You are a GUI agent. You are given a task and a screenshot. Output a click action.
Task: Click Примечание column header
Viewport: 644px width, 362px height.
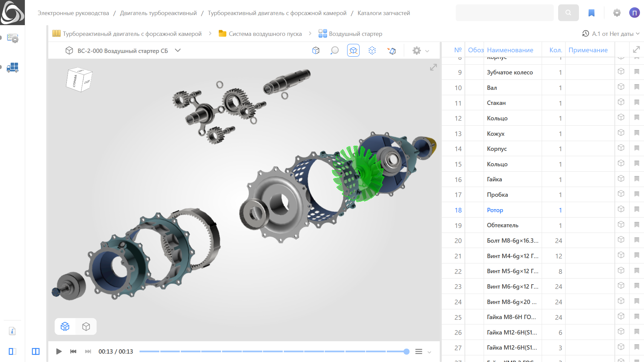[588, 50]
